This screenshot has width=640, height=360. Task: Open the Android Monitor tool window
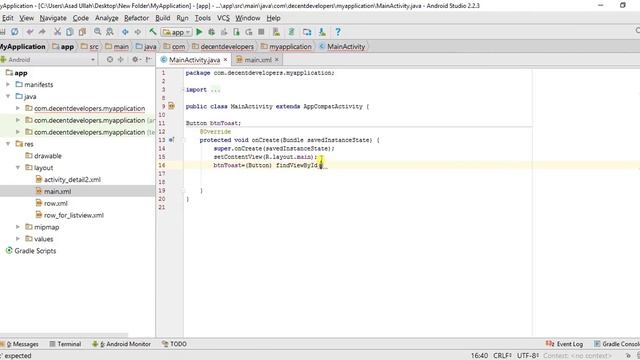[122, 344]
